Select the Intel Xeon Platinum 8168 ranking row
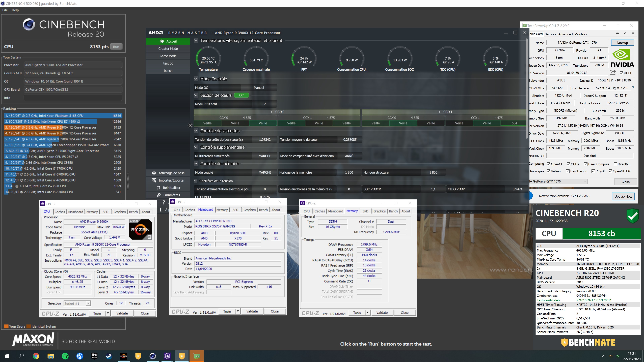This screenshot has height=362, width=644. tap(63, 116)
